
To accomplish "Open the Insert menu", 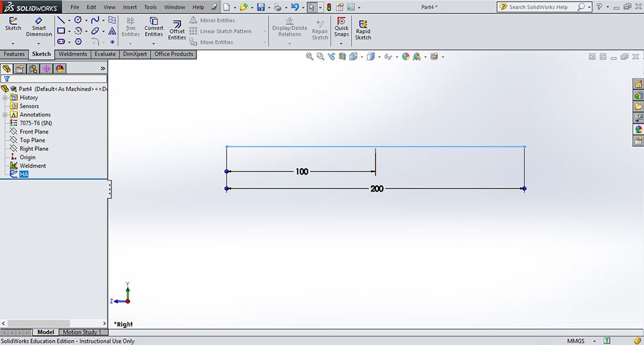I will (129, 7).
